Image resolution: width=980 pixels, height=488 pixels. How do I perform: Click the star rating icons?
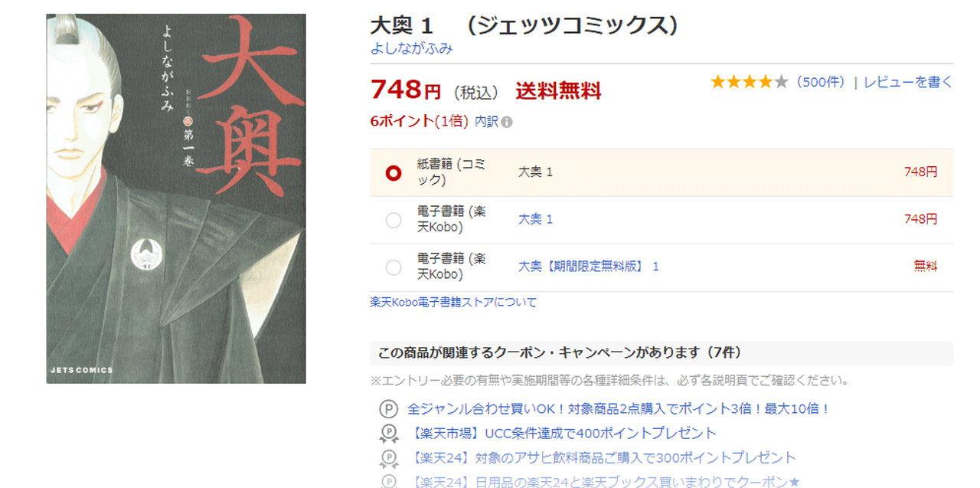749,82
